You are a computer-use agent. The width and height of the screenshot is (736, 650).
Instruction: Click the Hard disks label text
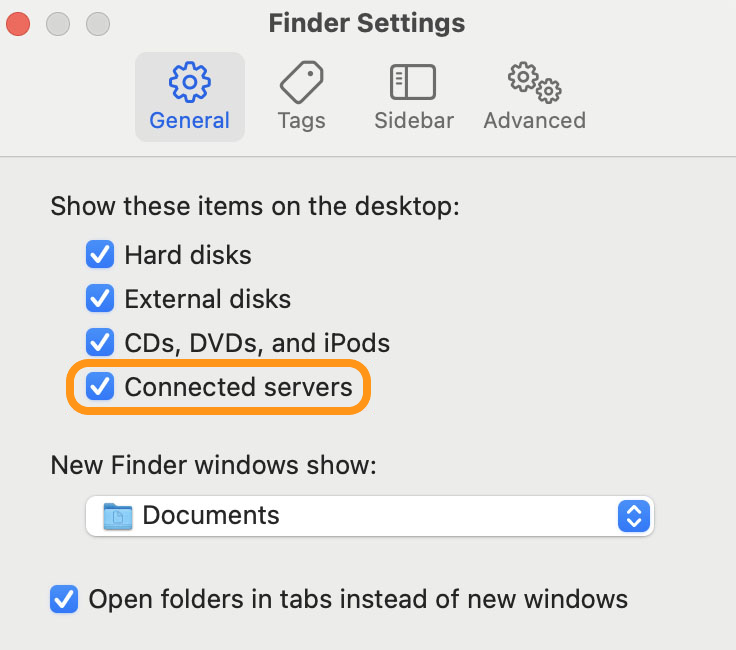click(x=188, y=255)
